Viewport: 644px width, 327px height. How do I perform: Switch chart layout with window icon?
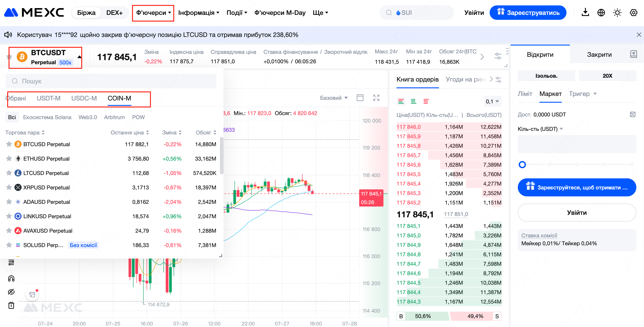point(360,98)
